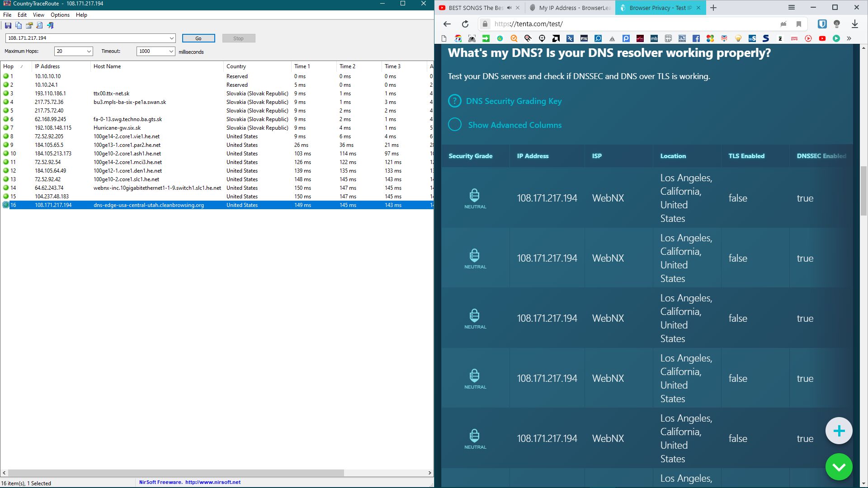Click the ISP column header in DNS table

pyautogui.click(x=597, y=156)
